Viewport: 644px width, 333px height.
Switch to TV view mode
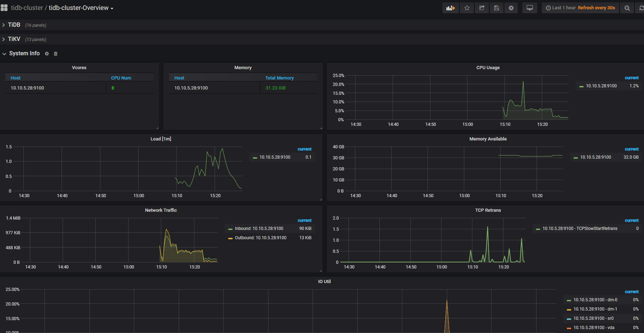click(x=529, y=8)
